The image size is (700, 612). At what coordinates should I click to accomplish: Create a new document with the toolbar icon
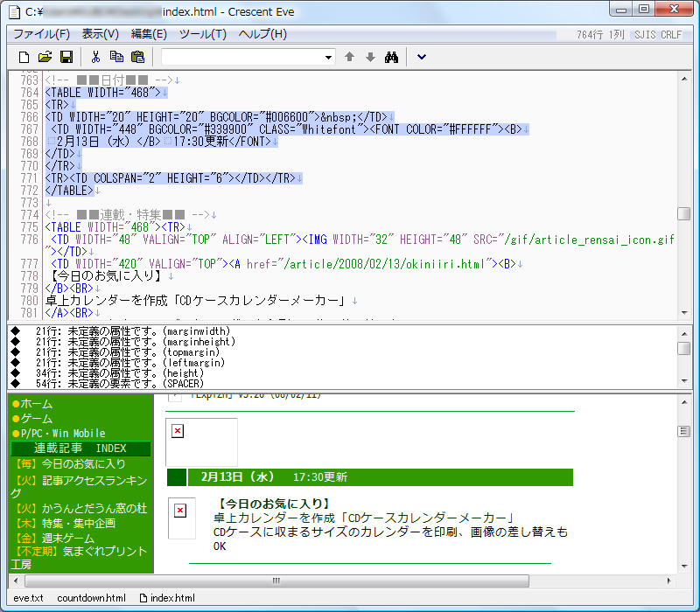[24, 57]
